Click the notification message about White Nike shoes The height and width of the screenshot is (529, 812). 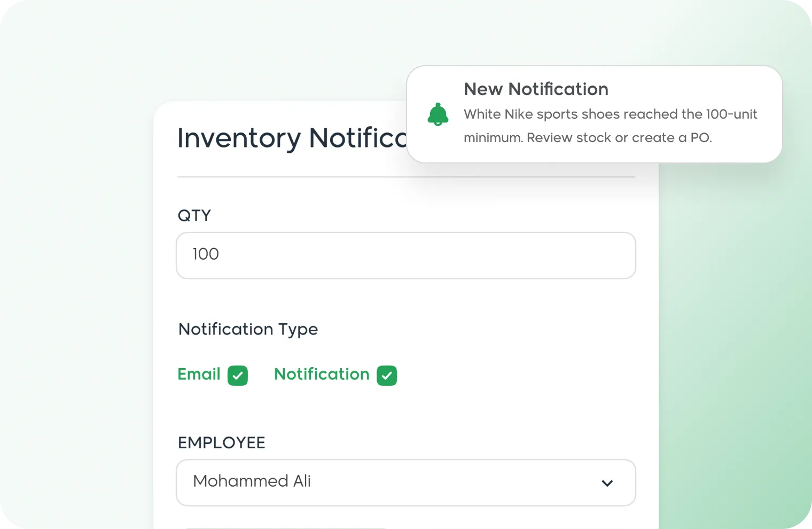click(610, 126)
